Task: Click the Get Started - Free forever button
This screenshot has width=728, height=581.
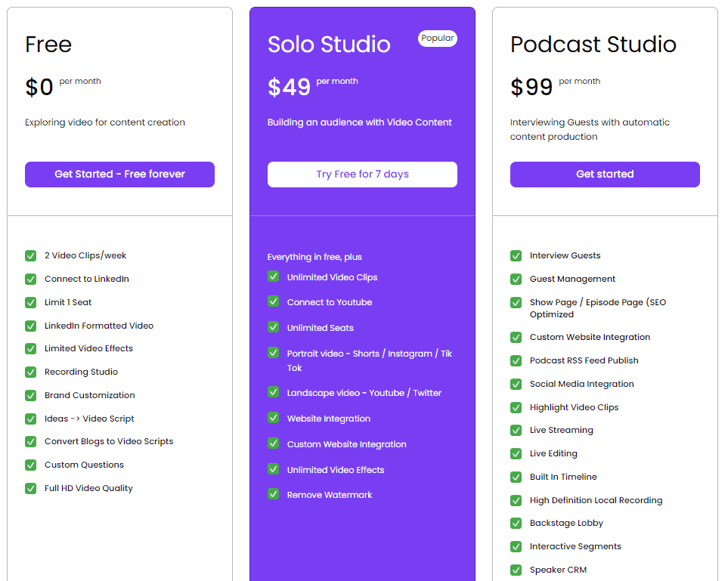Action: tap(119, 175)
